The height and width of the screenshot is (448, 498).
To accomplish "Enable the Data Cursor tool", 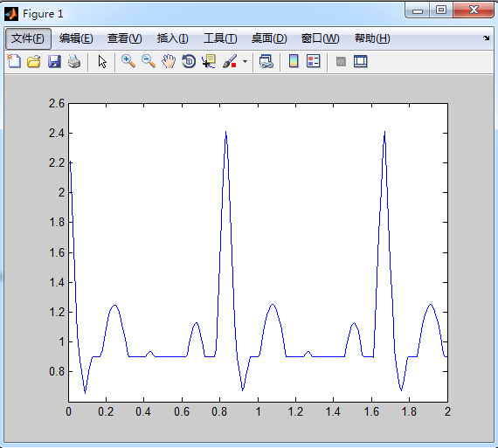I will click(x=209, y=61).
